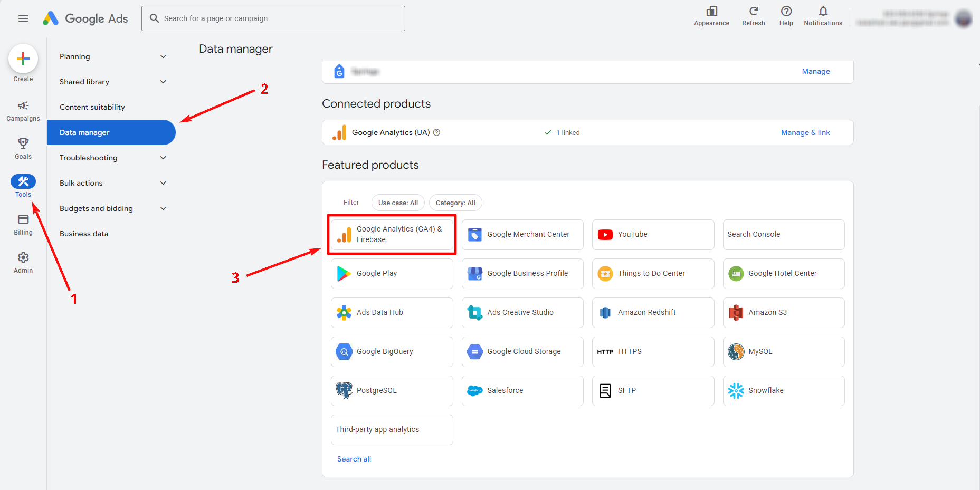980x490 pixels.
Task: Expand the Shared library section
Action: 111,82
